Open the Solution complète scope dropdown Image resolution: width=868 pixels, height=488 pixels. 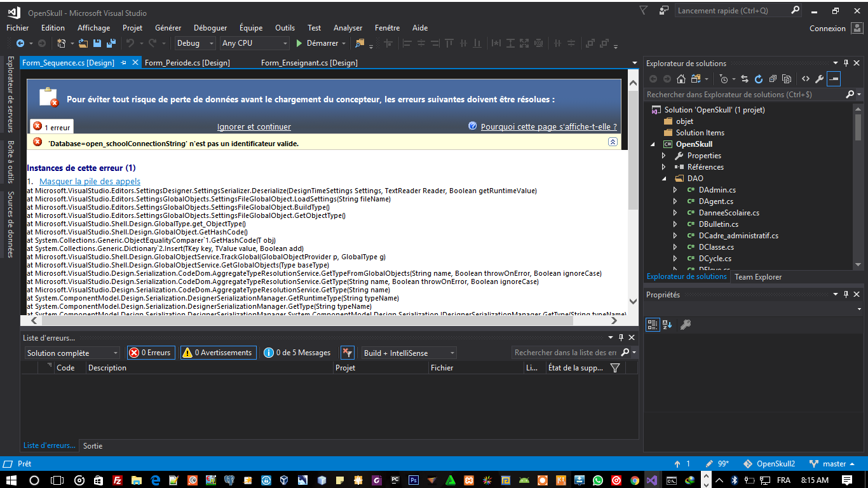point(72,353)
